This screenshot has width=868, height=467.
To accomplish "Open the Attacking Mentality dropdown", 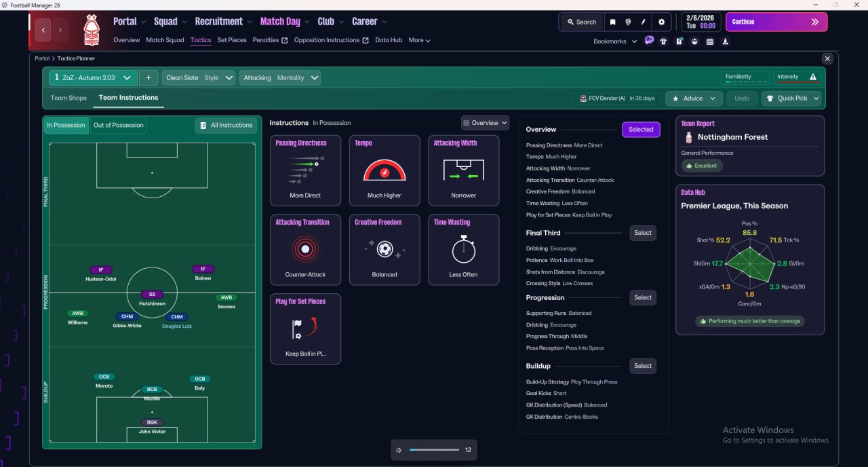I will [x=280, y=77].
